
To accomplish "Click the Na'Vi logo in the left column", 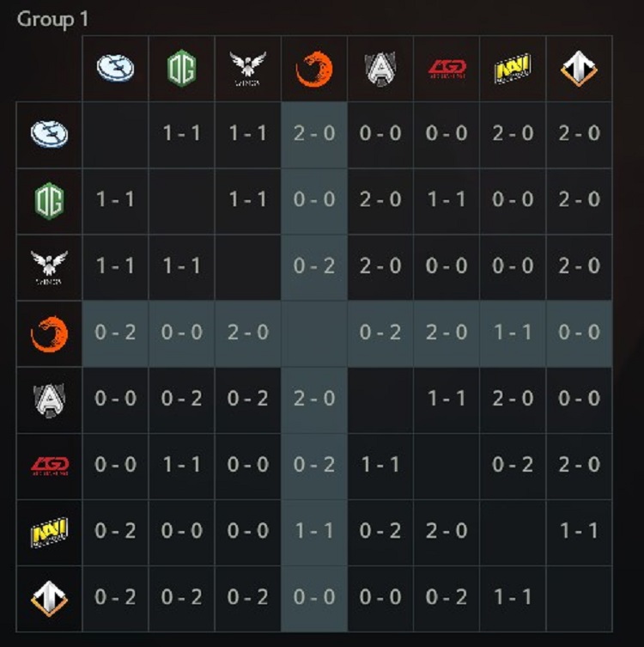I will (x=49, y=532).
